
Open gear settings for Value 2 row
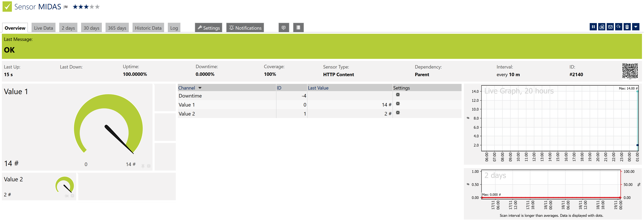pos(398,113)
